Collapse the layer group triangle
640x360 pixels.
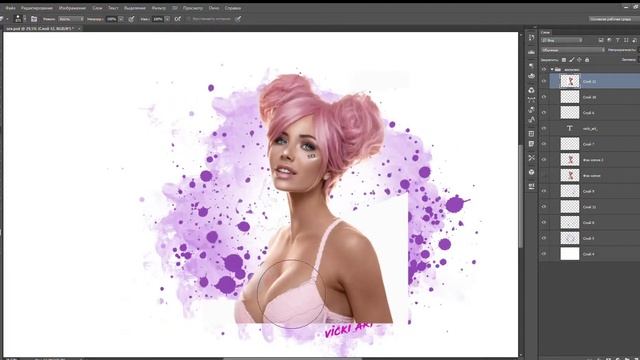coord(552,69)
